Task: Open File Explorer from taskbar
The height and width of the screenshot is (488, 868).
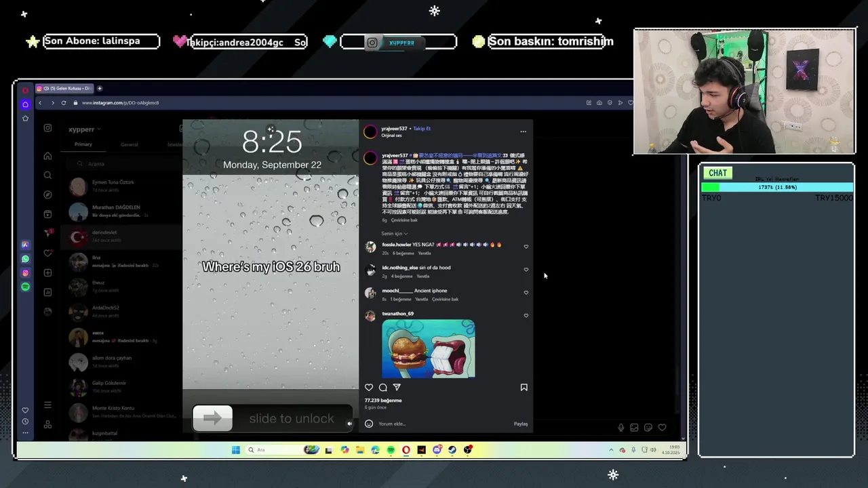Action: point(359,450)
